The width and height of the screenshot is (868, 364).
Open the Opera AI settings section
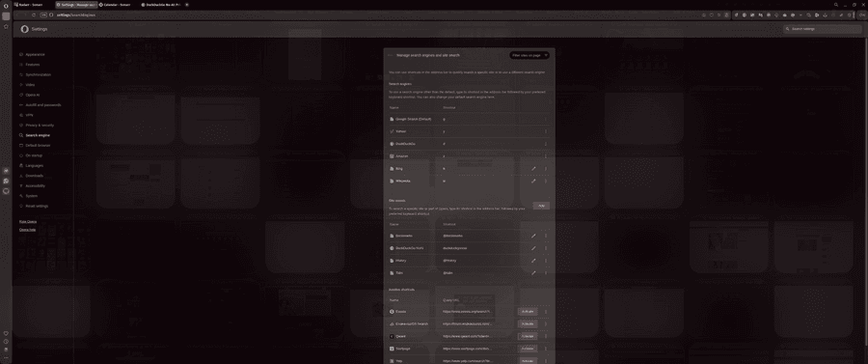point(32,95)
